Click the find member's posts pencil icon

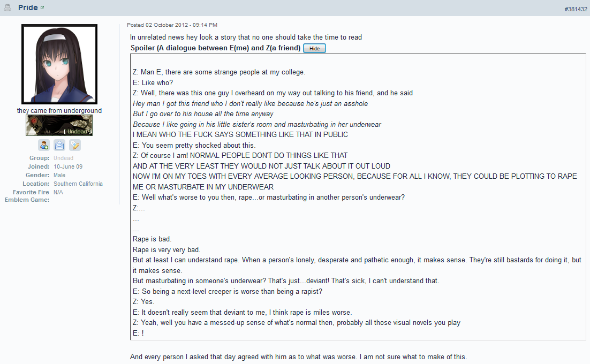pos(75,145)
